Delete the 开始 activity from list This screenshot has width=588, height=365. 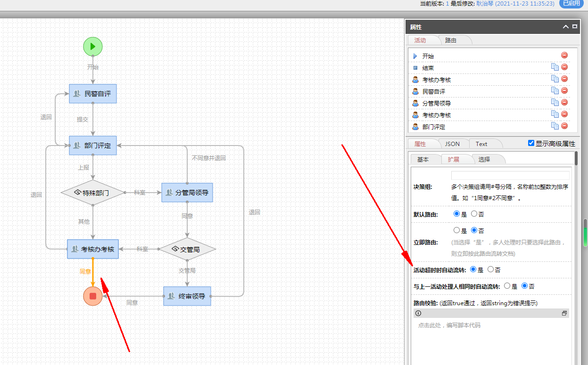564,55
